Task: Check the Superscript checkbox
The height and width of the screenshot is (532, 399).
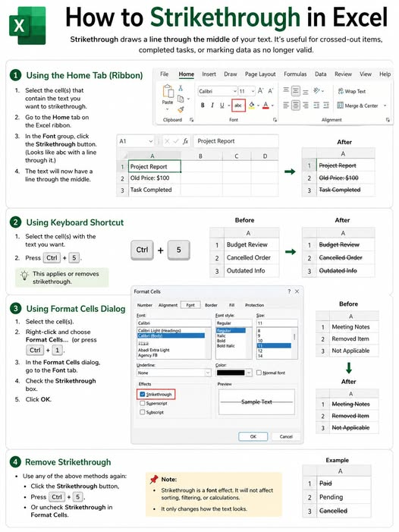Action: pos(143,404)
